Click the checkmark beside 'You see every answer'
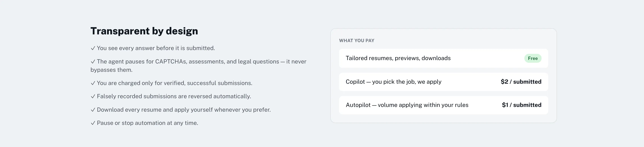 click(93, 48)
